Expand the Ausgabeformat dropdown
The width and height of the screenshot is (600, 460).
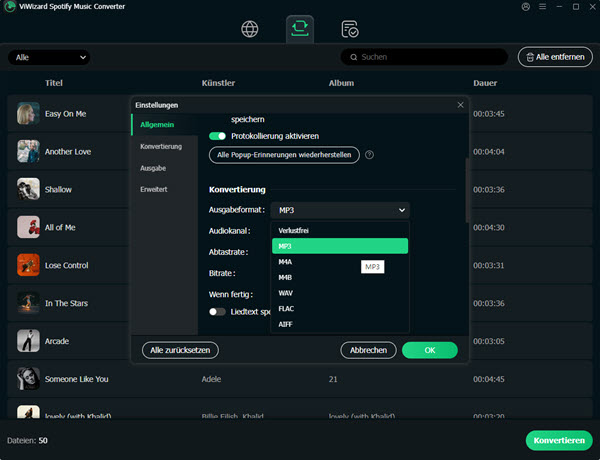(x=340, y=210)
